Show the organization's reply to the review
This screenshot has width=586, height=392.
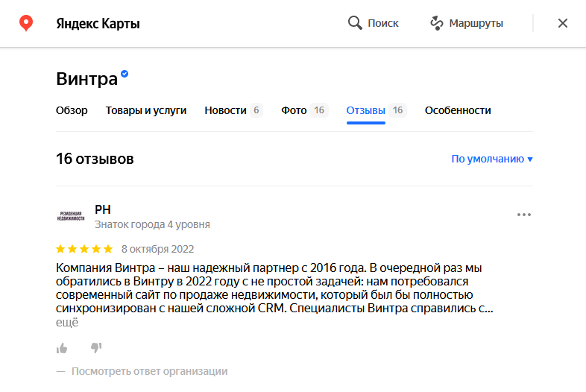tap(150, 371)
